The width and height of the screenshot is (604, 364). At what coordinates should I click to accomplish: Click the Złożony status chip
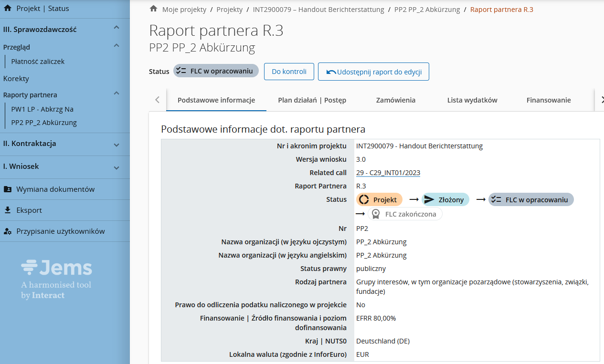pyautogui.click(x=445, y=200)
